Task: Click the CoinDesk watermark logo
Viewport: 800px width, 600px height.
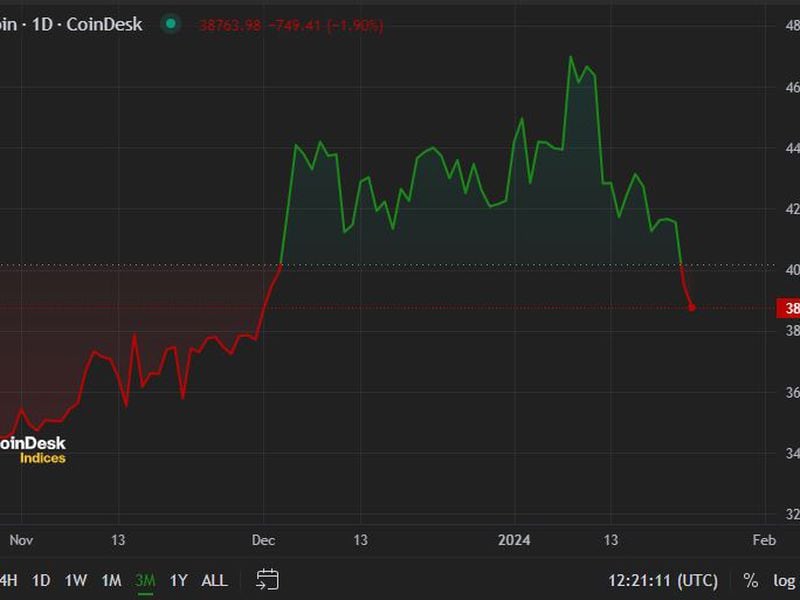Action: 32,442
